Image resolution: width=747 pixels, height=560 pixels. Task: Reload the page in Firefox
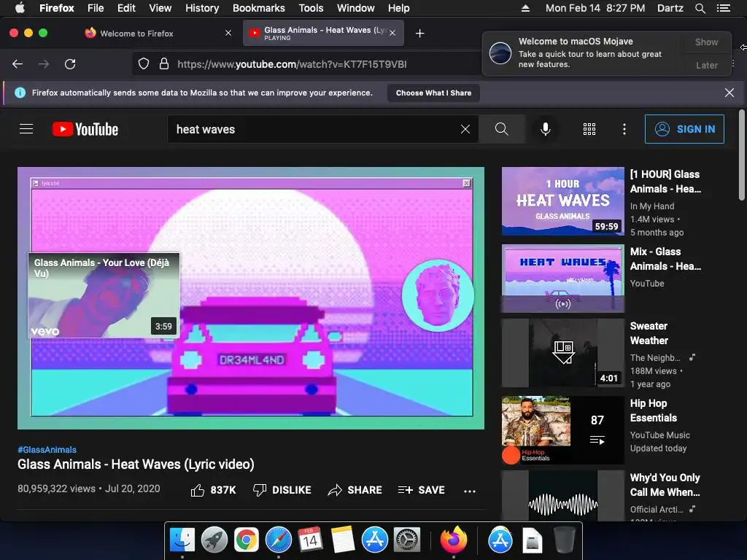coord(70,64)
